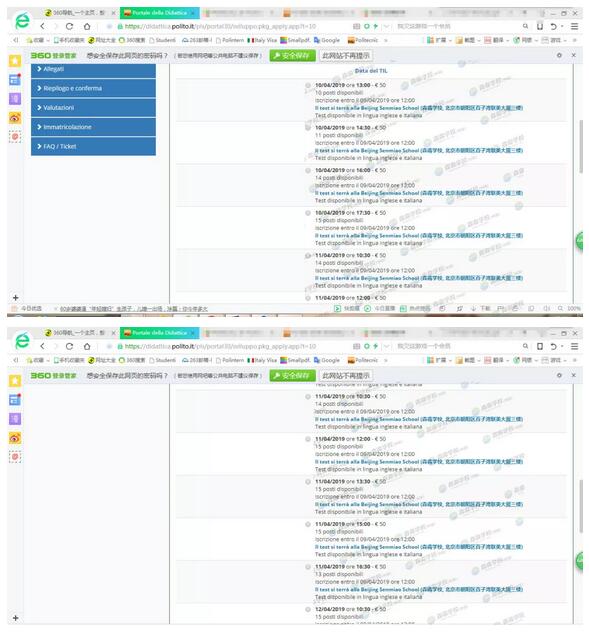Choose the 11/04/2019 ore 15:00 radio option
This screenshot has width=589, height=633.
coord(308,524)
